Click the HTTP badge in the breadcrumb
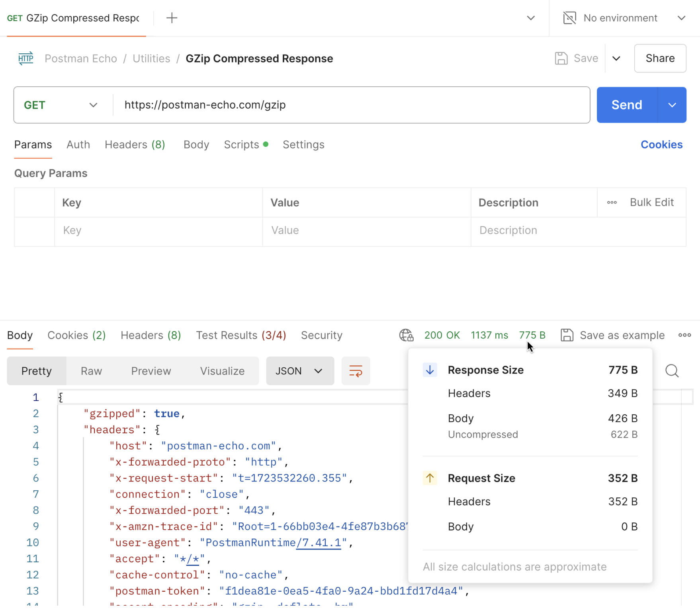 coord(25,58)
